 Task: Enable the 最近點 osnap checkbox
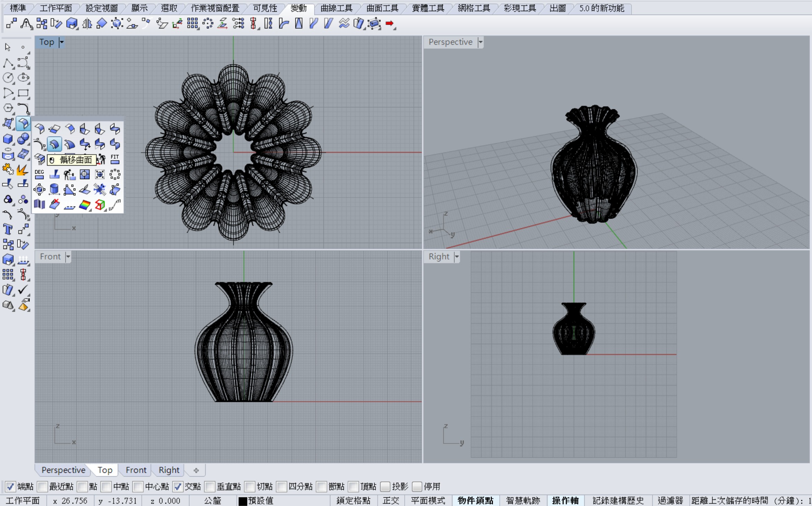(x=43, y=487)
